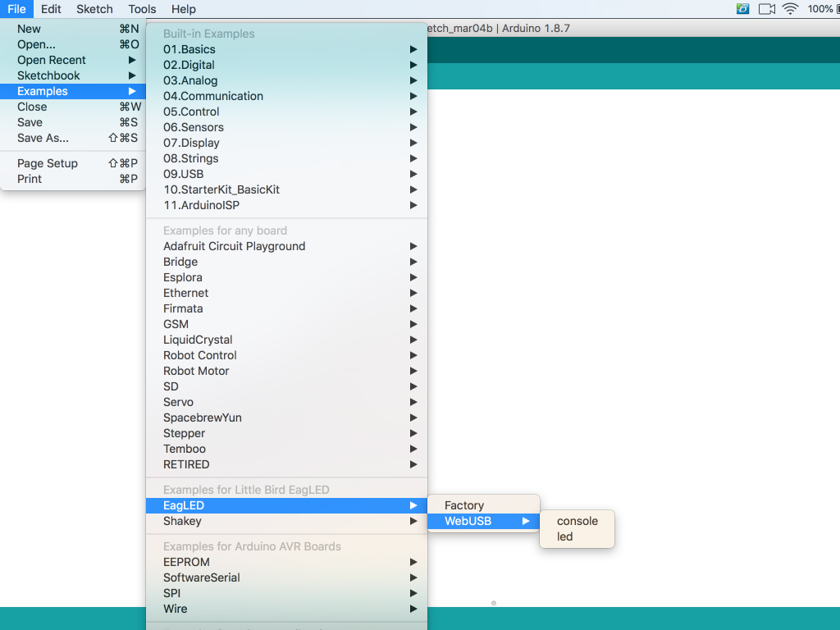840x630 pixels.
Task: Open the 10.StarterKit_BasicKit submenu
Action: click(286, 189)
